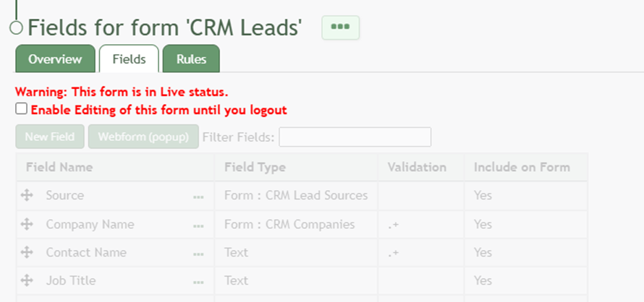
Task: Click the drag handle next to Contact Name
Action: 27,253
